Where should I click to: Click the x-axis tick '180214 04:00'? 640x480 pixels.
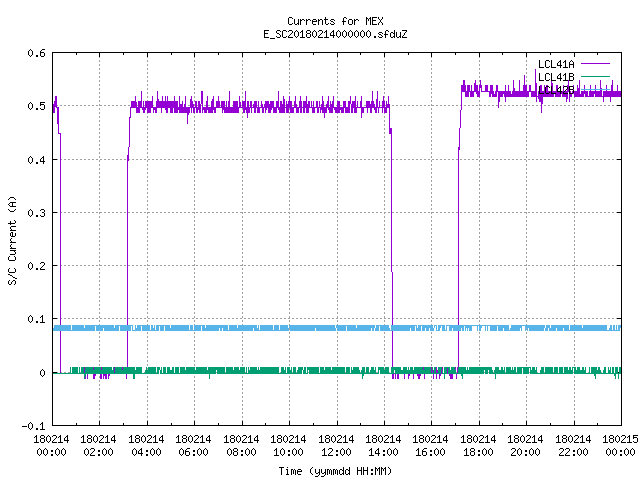click(x=146, y=446)
